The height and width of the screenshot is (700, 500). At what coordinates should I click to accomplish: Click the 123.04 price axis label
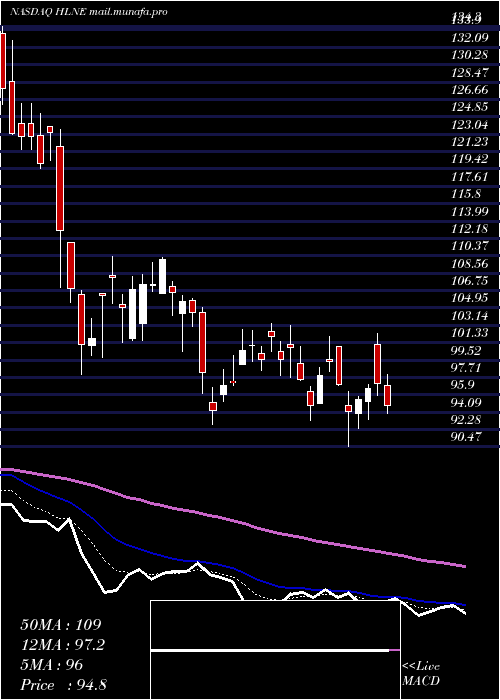pos(470,125)
